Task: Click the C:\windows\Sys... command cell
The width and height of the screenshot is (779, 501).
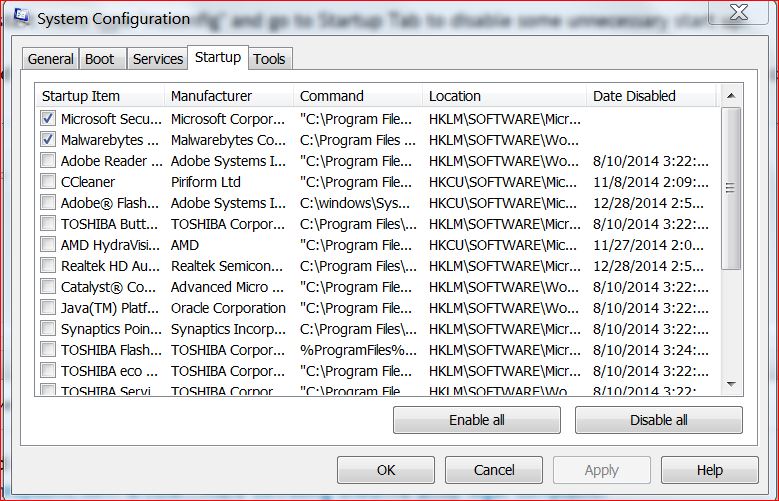Action: point(355,203)
